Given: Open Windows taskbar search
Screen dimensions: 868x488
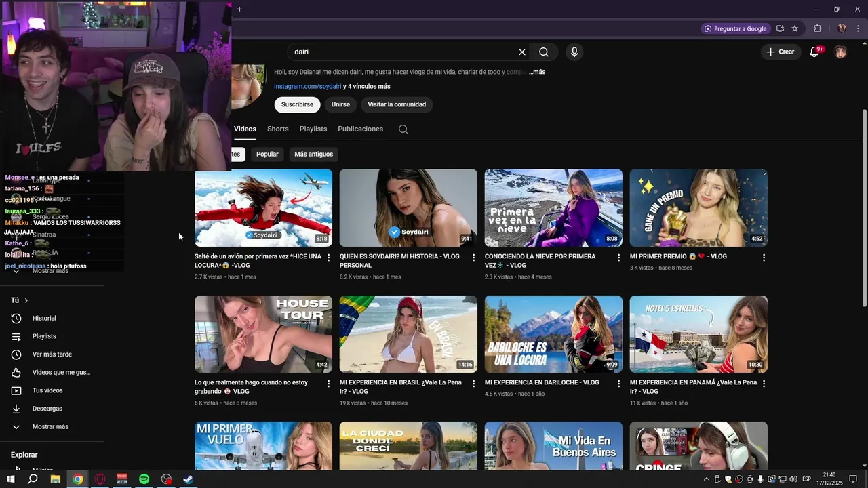Looking at the screenshot, I should coord(33,479).
